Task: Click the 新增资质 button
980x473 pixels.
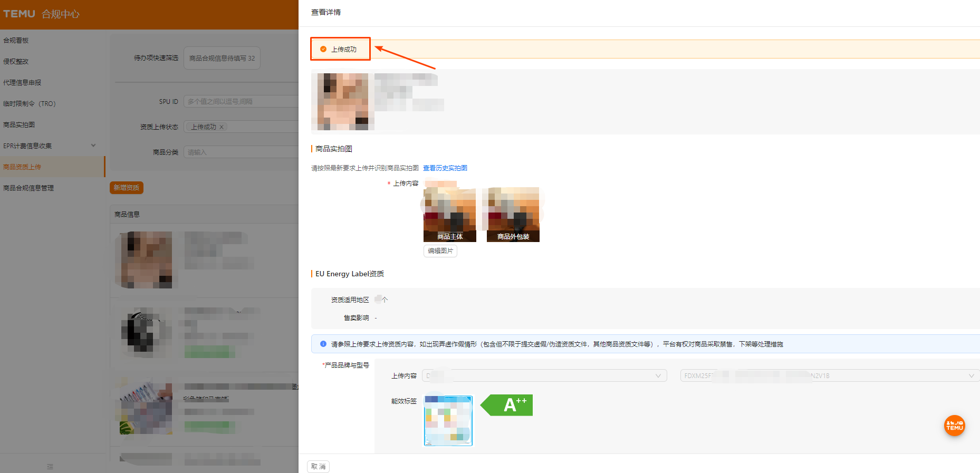Action: coord(127,188)
